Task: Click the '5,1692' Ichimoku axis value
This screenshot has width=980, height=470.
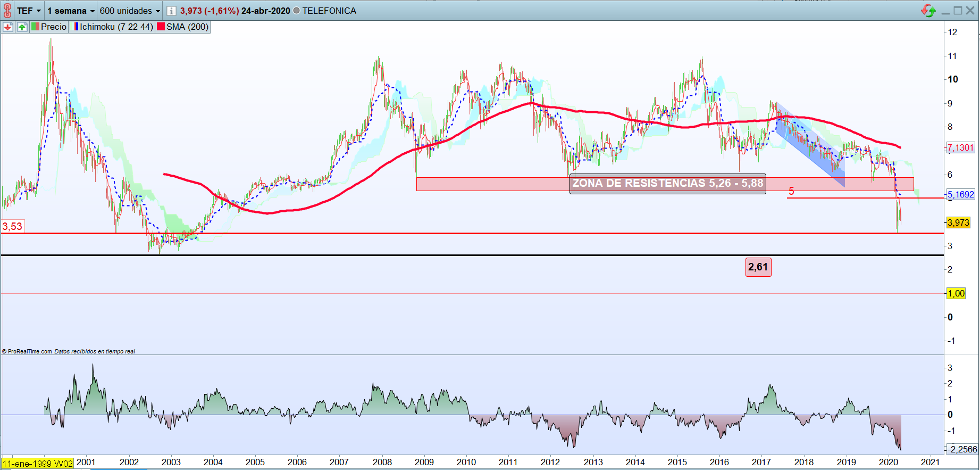Action: click(961, 194)
